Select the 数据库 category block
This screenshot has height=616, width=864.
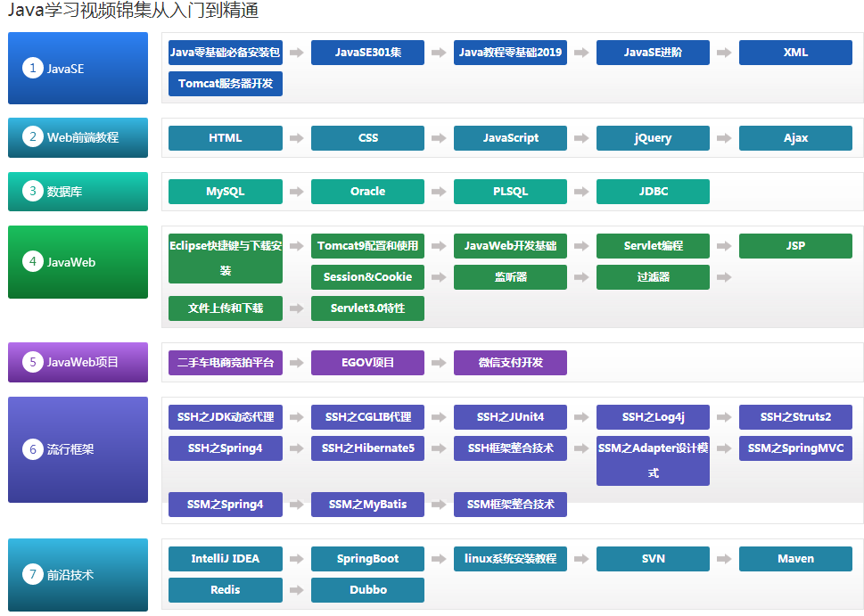point(78,191)
